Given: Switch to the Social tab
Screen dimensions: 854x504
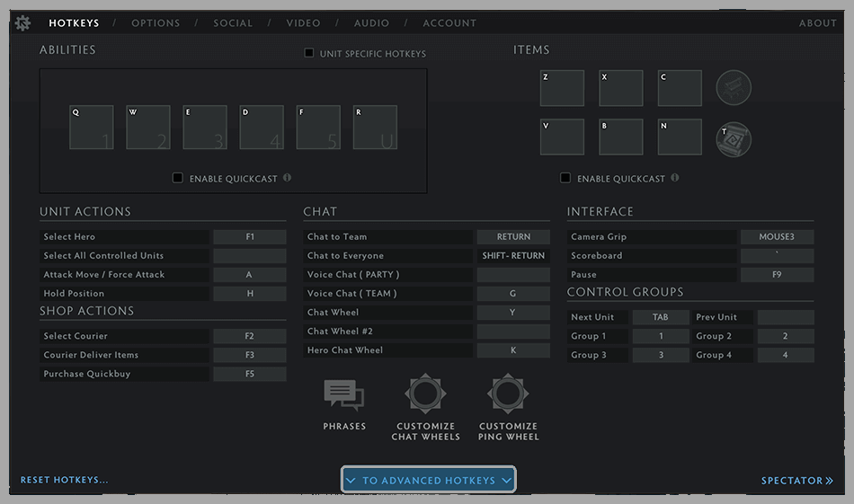Looking at the screenshot, I should tap(233, 22).
